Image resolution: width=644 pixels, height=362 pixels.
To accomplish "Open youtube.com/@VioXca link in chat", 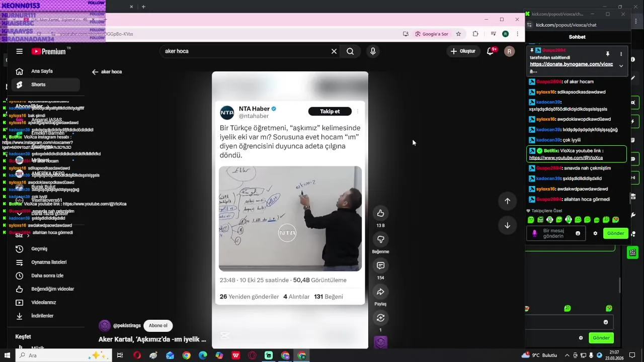I will [x=566, y=158].
